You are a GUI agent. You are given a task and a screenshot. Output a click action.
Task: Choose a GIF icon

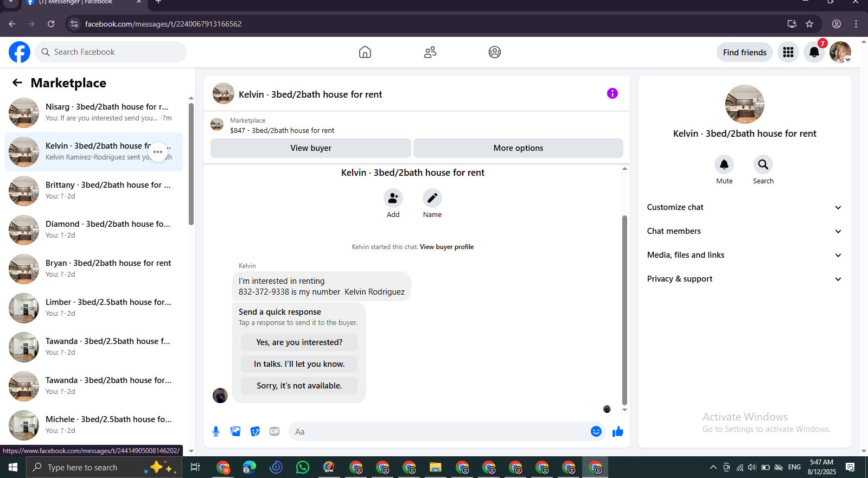point(275,431)
